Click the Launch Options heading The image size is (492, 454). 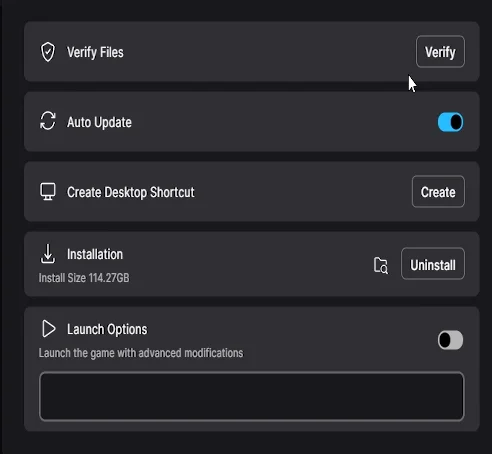pyautogui.click(x=107, y=329)
